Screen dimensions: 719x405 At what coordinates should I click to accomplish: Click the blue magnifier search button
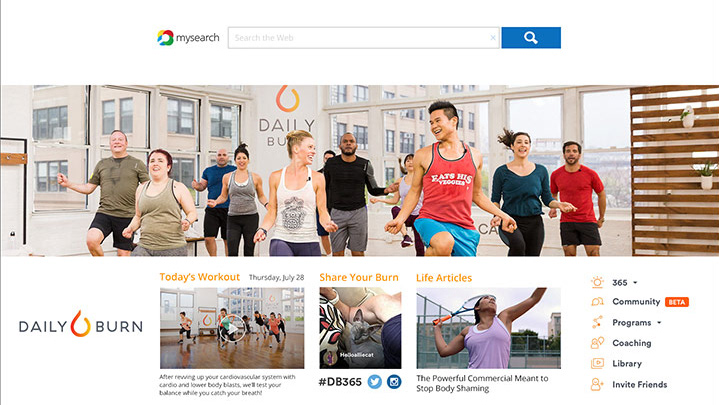tap(531, 38)
